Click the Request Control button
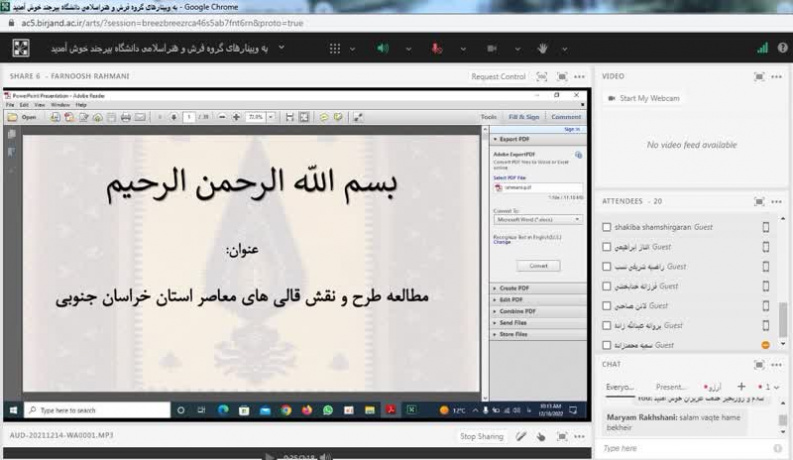Screen dimensions: 793x460 [498, 76]
